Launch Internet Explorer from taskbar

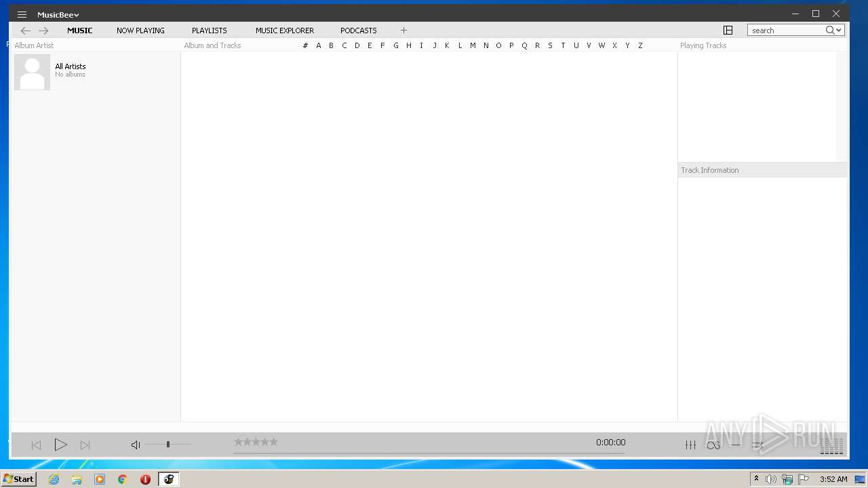point(54,479)
